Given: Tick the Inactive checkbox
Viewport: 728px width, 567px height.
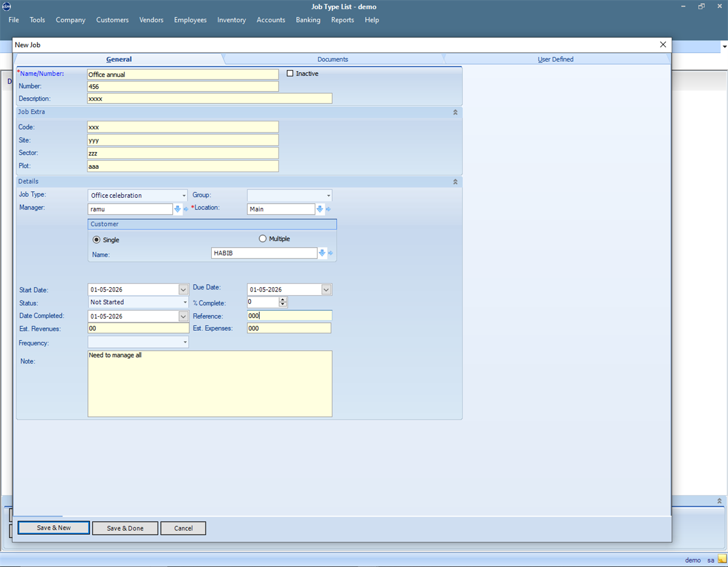Looking at the screenshot, I should [290, 73].
